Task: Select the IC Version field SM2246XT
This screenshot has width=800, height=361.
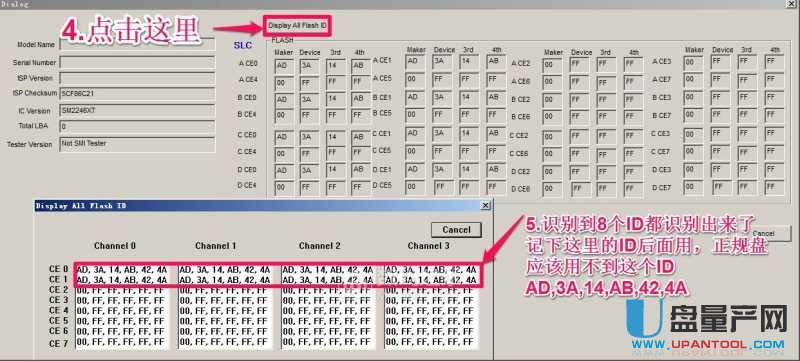Action: click(137, 110)
